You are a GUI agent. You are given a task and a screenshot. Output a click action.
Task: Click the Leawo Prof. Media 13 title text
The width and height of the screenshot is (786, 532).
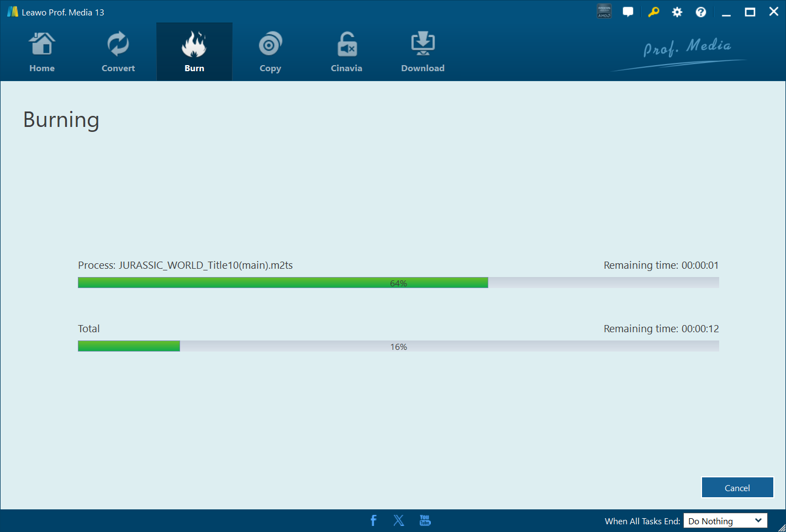click(x=63, y=12)
